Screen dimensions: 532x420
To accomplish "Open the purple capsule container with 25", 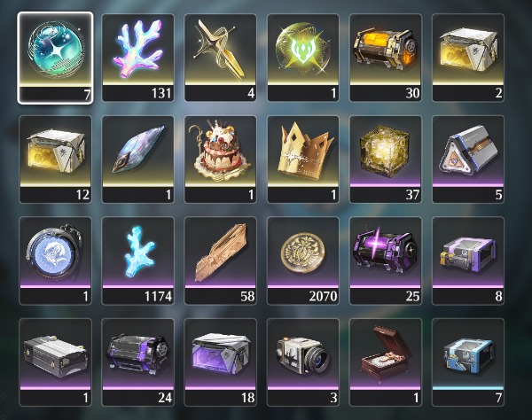I will (386, 261).
